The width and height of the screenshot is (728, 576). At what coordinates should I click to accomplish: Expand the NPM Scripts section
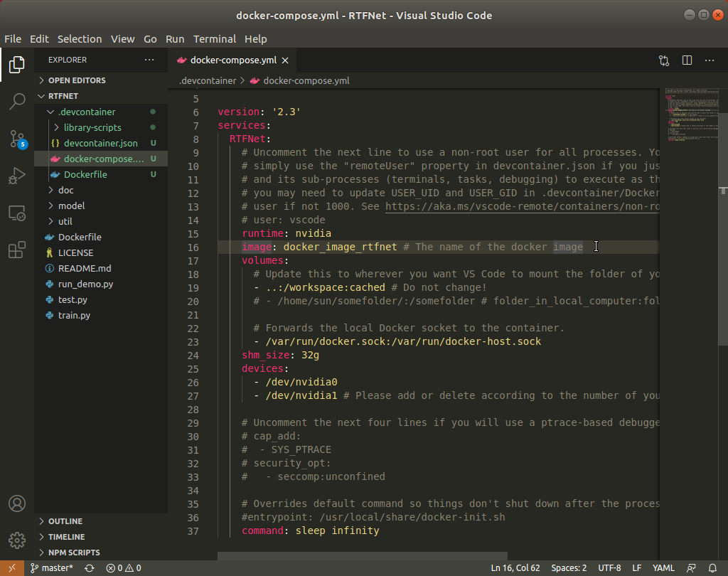(101, 553)
